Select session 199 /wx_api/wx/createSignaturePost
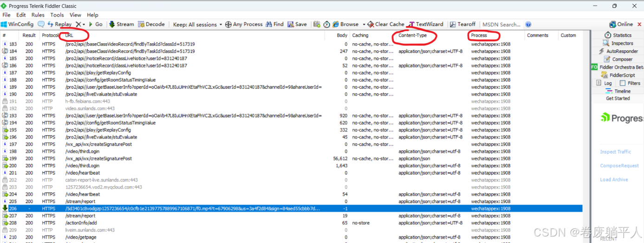The height and width of the screenshot is (243, 644). coord(292,158)
